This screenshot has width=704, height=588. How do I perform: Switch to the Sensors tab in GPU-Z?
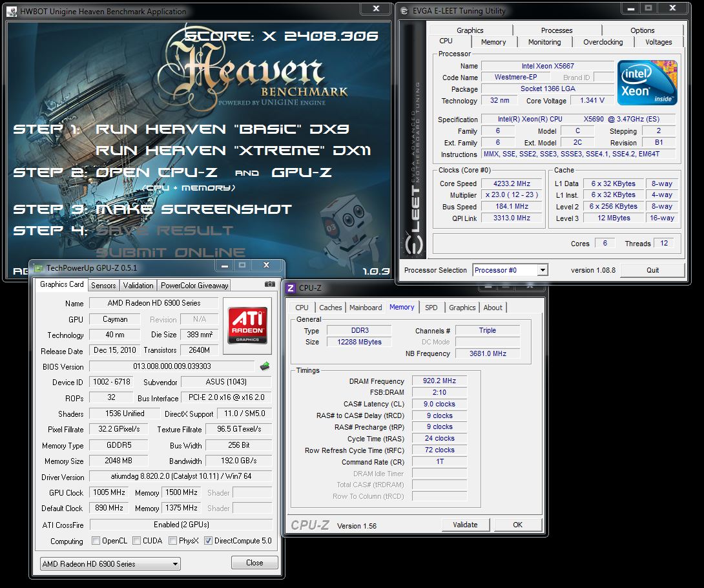[x=103, y=285]
